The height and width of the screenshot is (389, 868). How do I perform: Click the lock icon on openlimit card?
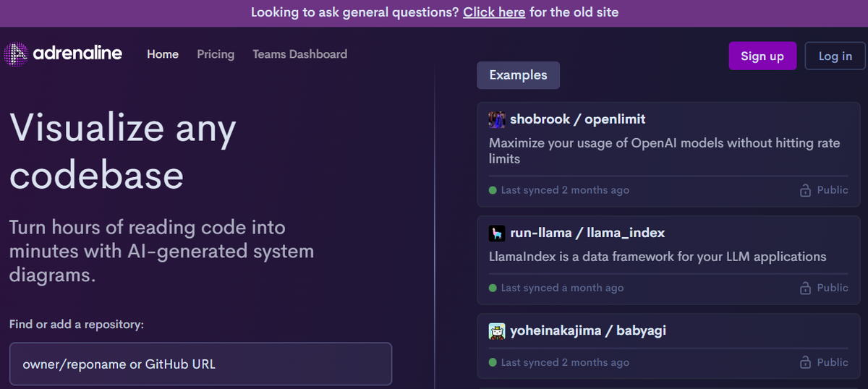805,190
